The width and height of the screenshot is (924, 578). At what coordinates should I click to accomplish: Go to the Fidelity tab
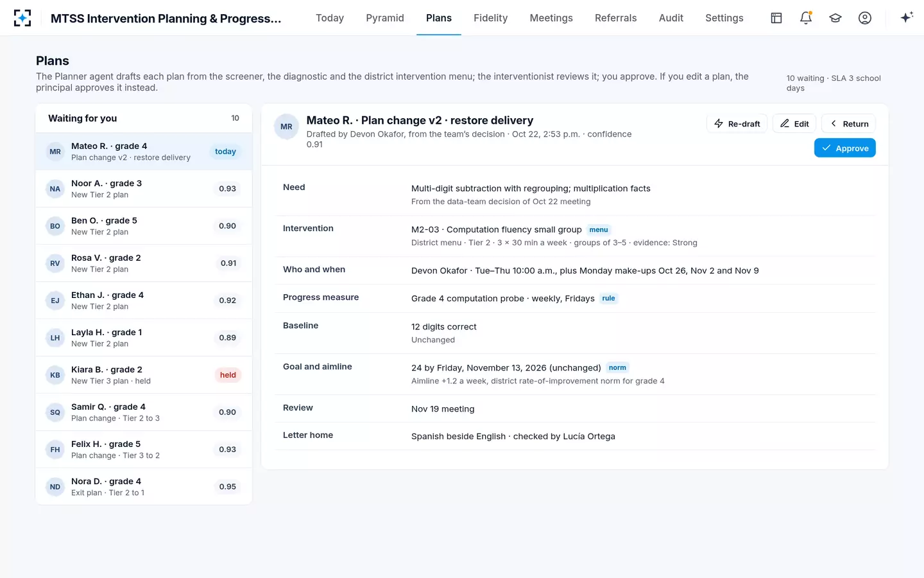tap(491, 18)
